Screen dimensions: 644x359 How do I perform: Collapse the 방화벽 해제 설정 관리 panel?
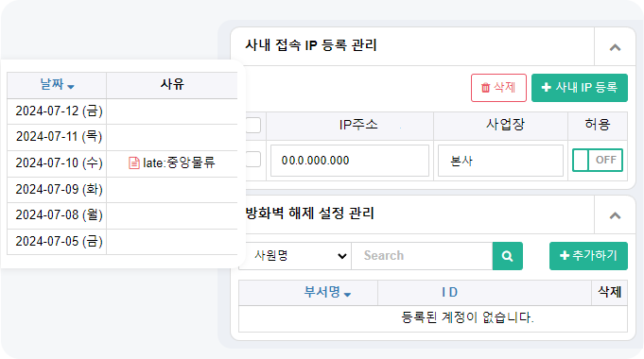click(615, 215)
